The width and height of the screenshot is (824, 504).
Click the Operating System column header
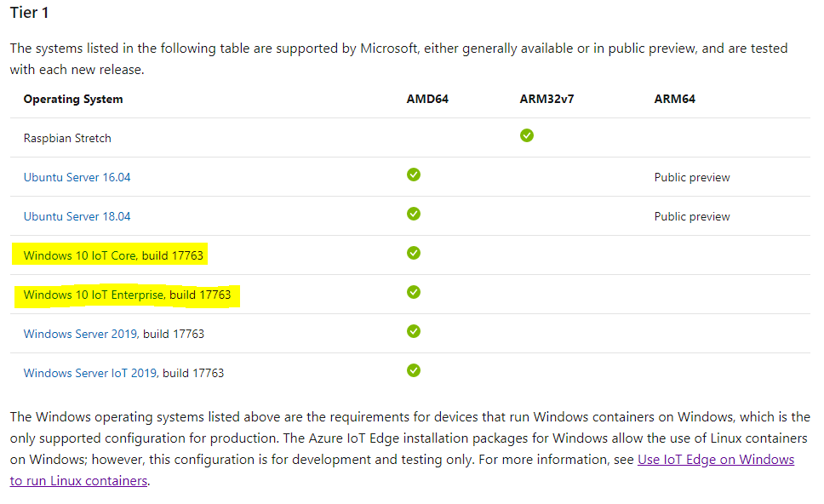pos(73,99)
